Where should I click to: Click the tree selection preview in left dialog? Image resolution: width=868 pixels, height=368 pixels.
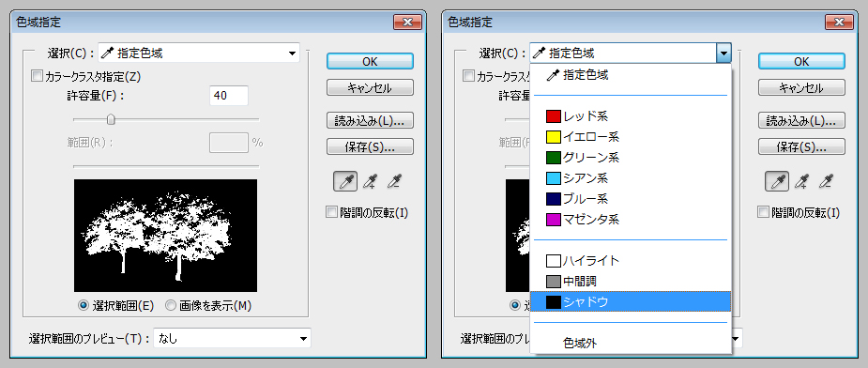[165, 236]
